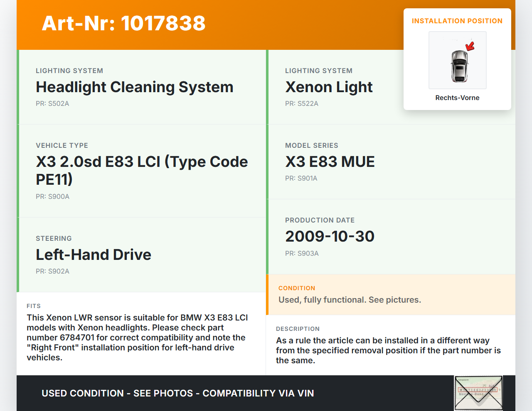Select footer text "USED CONDITION - SEE PHOTOS - COMPATIBILITY VIA VIN"
Screen dimensions: 532x411
coord(178,393)
